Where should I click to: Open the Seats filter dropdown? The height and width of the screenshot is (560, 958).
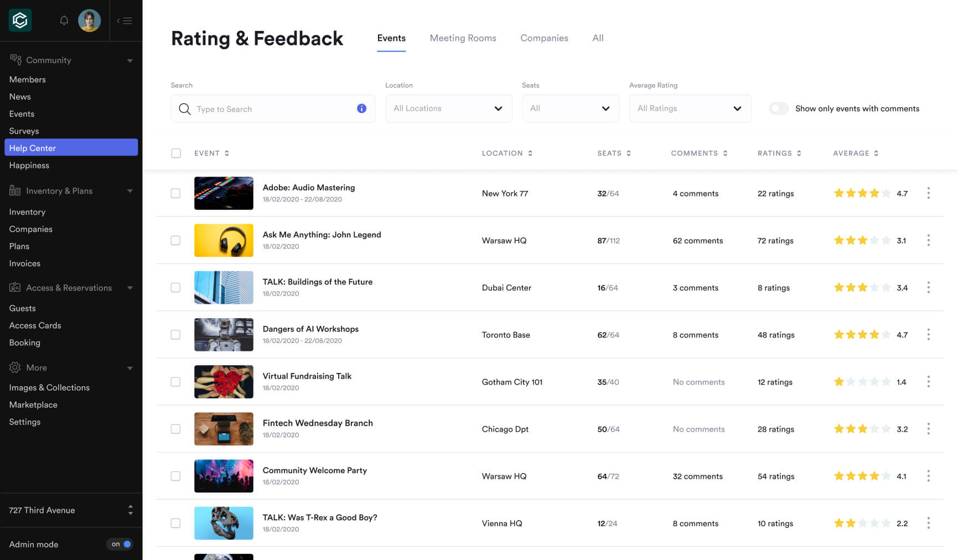[x=571, y=108]
